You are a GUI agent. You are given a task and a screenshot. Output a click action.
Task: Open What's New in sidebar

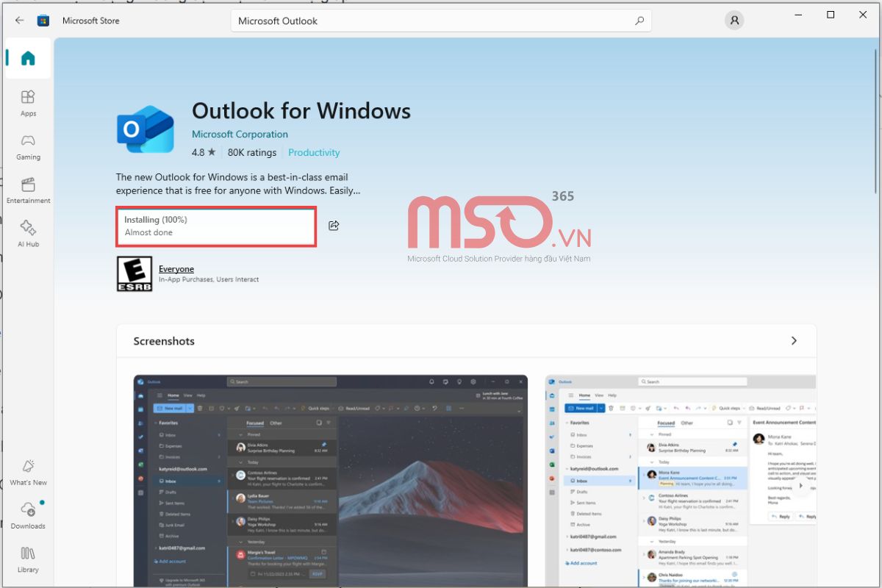28,472
